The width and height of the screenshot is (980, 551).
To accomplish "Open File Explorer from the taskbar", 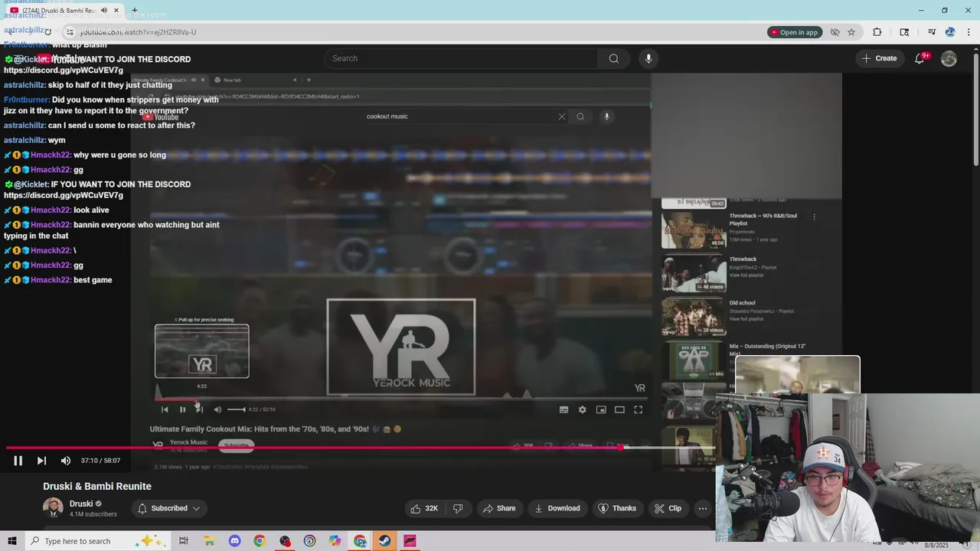I will pos(209,541).
